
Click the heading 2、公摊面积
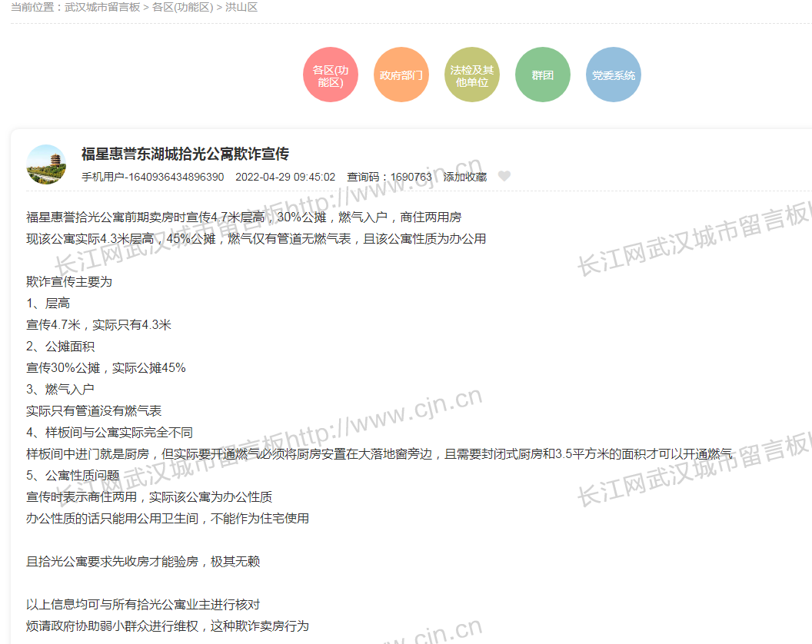pos(61,346)
